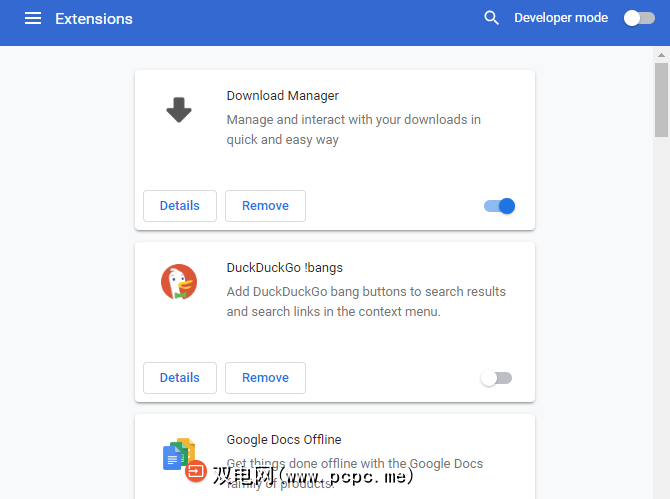Click the Google Docs Offline title text
670x499 pixels.
[284, 440]
